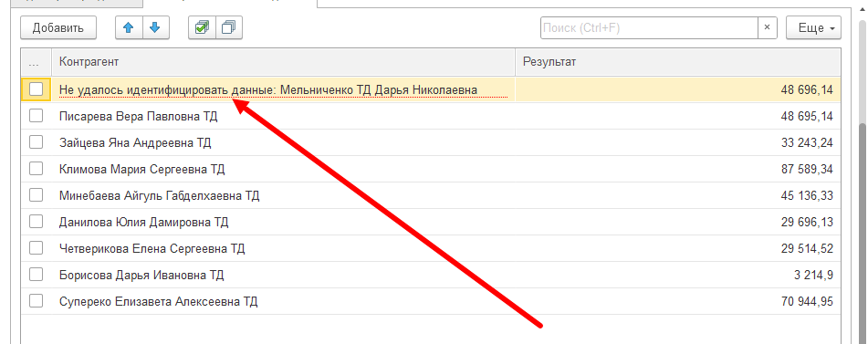Tick checkbox for Борисова Дарья Ивановна ТД
The height and width of the screenshot is (344, 868).
(36, 275)
